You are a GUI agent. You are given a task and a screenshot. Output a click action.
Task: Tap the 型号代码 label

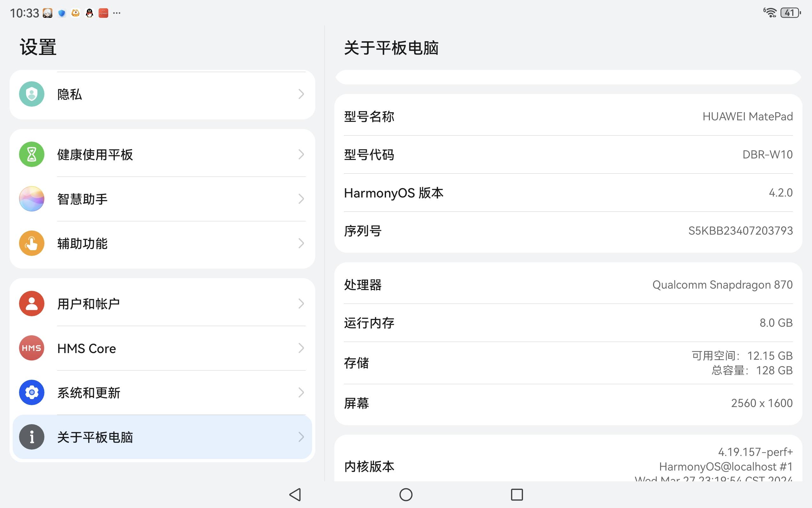[x=369, y=155]
